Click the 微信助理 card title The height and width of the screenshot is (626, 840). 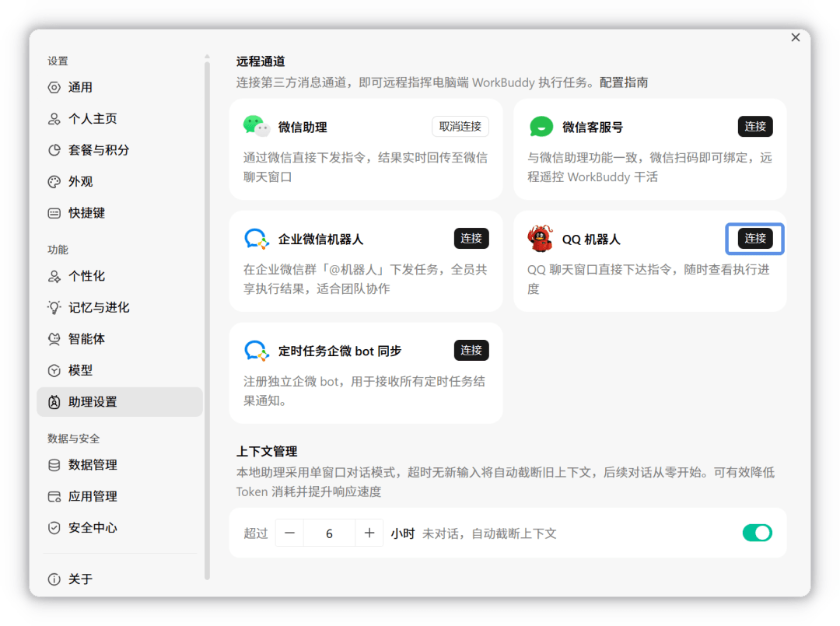302,128
